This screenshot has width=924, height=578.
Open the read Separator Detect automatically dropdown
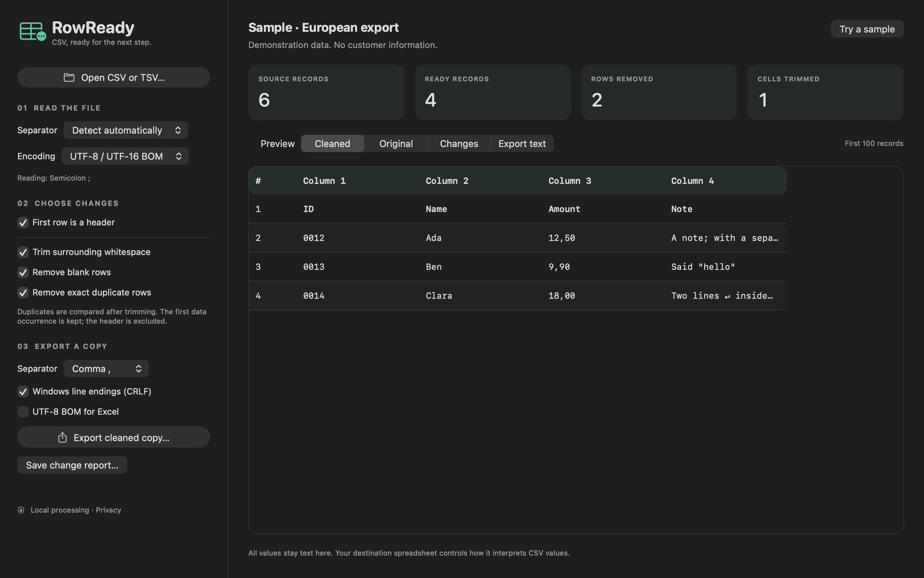[126, 130]
